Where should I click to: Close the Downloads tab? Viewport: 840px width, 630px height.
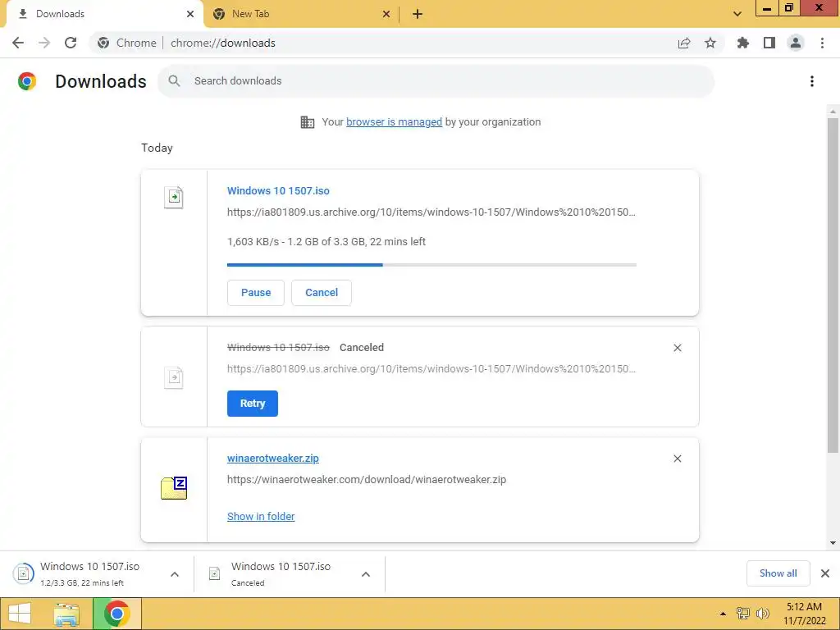(190, 14)
